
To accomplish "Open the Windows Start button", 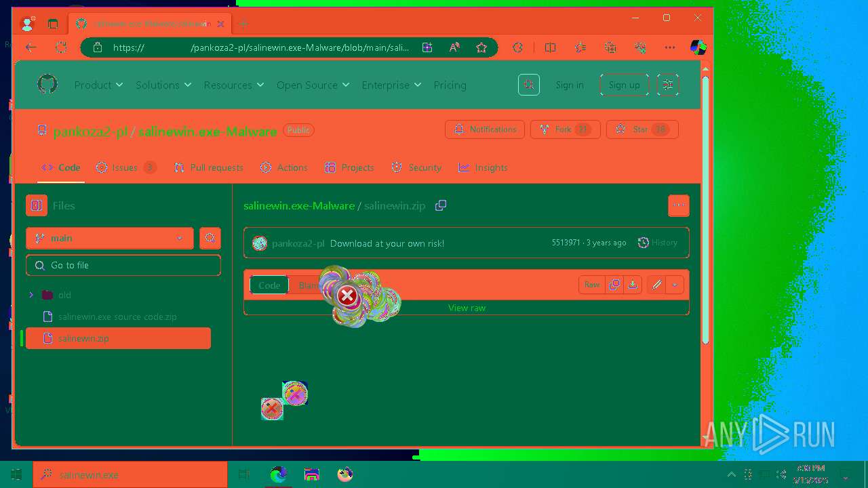I will pyautogui.click(x=16, y=474).
